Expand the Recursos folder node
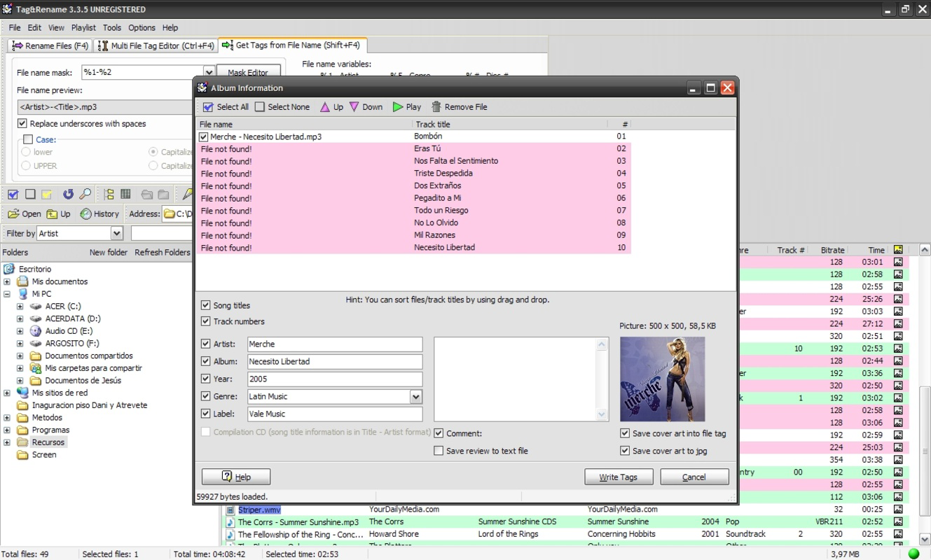 click(7, 442)
